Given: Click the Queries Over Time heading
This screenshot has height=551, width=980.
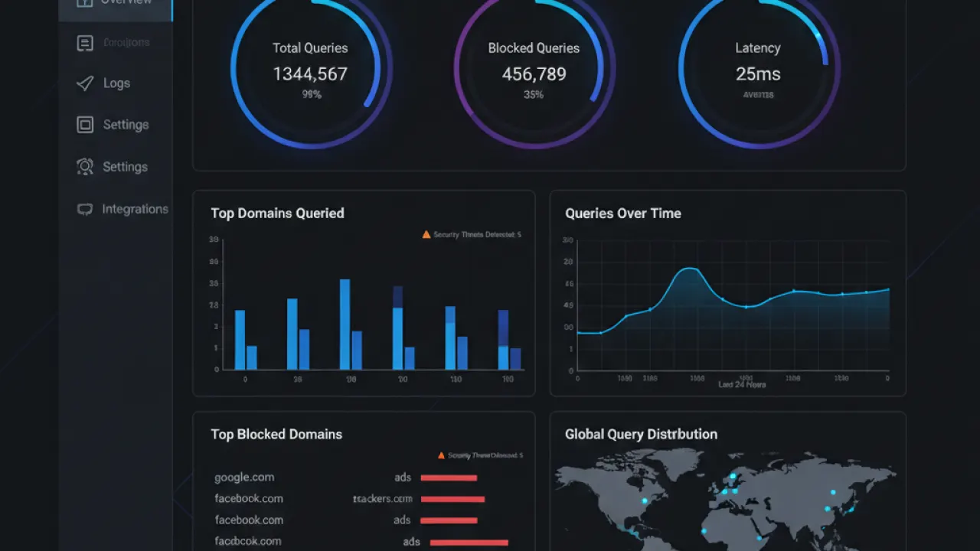Looking at the screenshot, I should click(623, 214).
